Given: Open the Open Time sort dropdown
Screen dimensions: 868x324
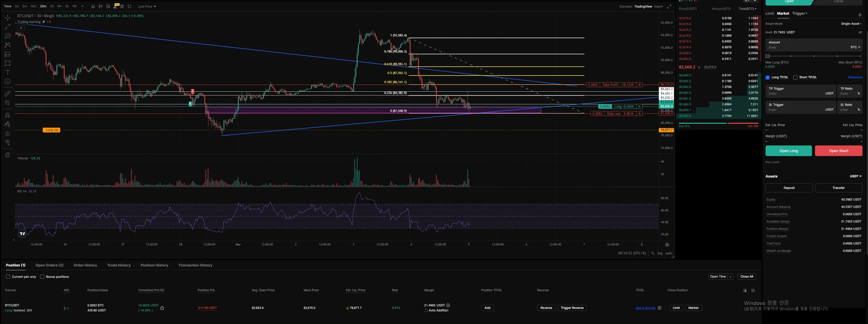Looking at the screenshot, I should 721,276.
